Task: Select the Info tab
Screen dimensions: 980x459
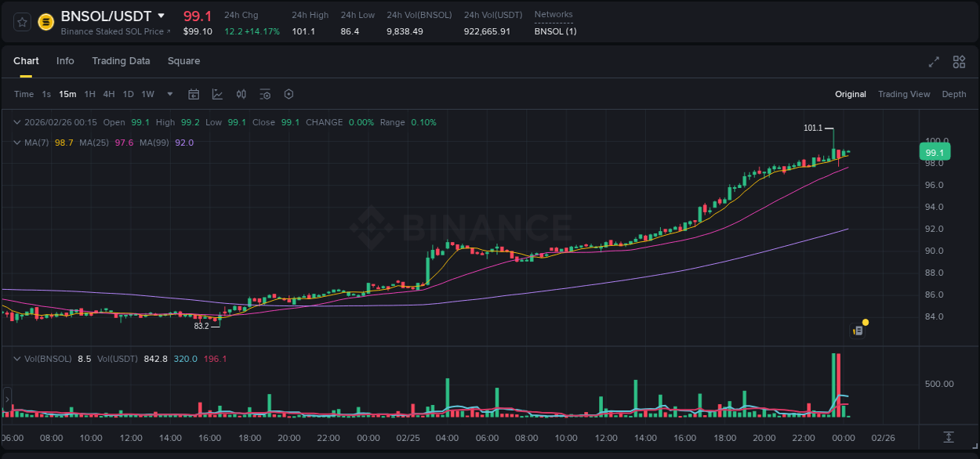Action: coord(65,61)
